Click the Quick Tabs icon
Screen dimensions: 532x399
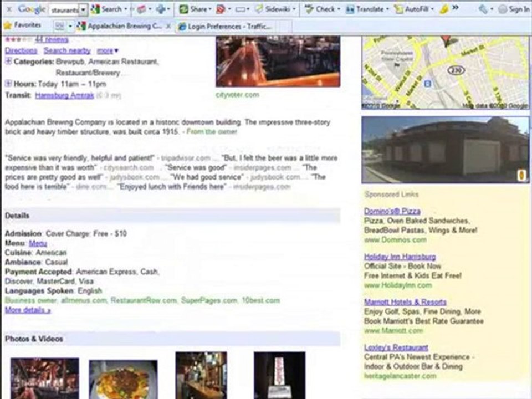(59, 26)
